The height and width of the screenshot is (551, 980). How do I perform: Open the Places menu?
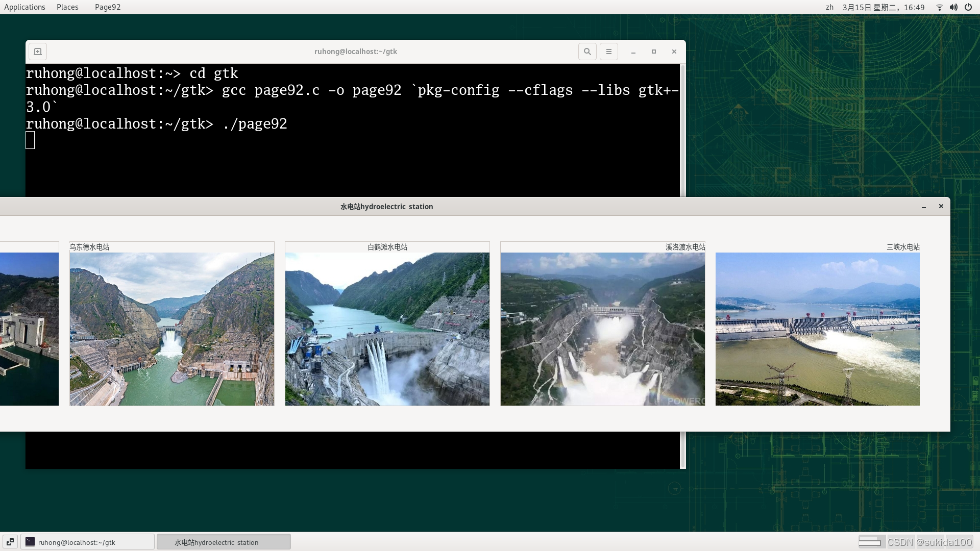(67, 7)
